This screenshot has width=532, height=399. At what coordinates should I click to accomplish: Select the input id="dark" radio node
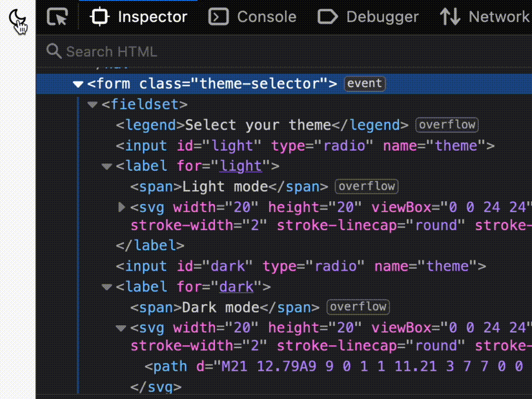[x=300, y=267]
